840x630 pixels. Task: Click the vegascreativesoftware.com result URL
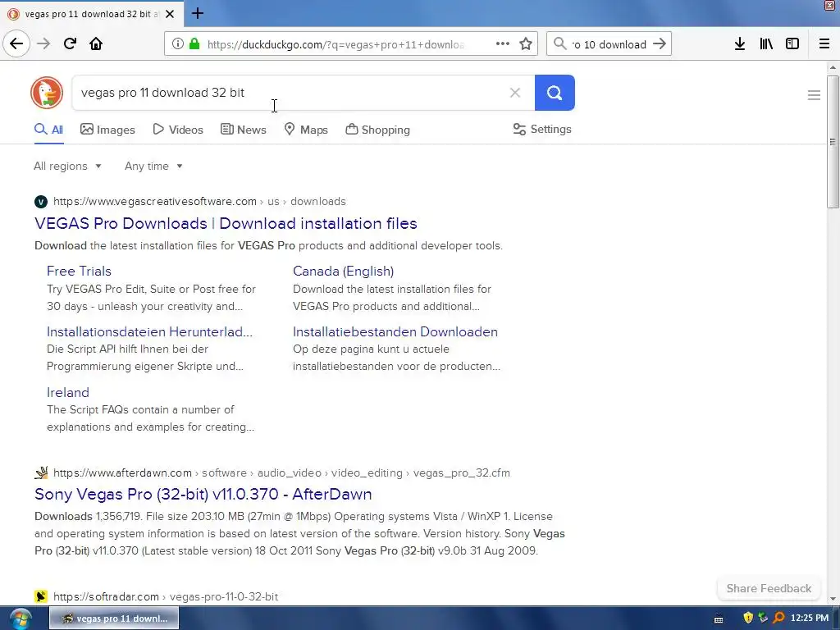click(199, 202)
